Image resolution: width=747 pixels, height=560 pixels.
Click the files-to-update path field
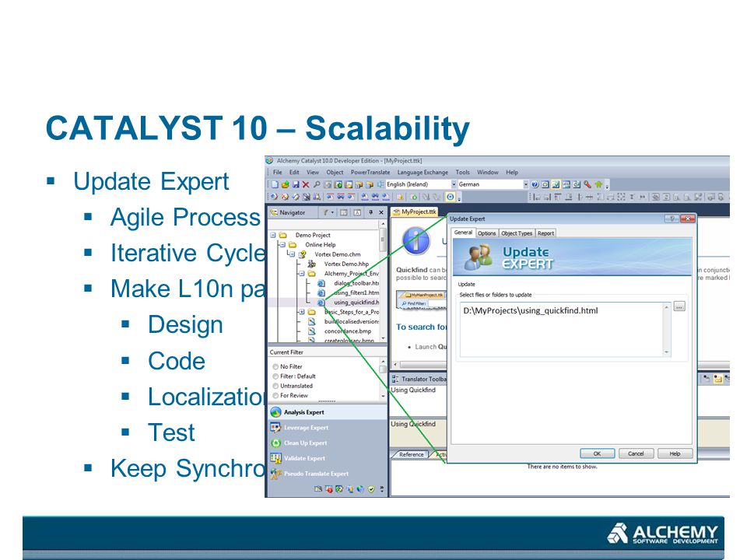coord(566,330)
